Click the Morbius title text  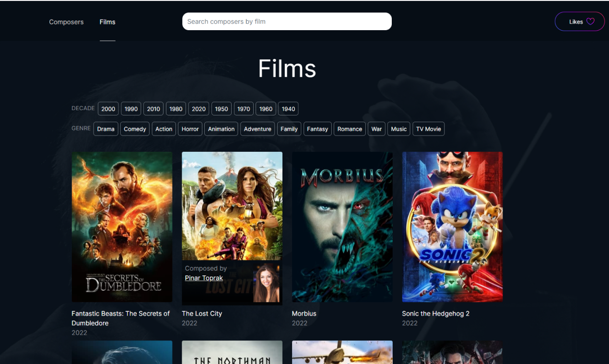[x=304, y=313]
